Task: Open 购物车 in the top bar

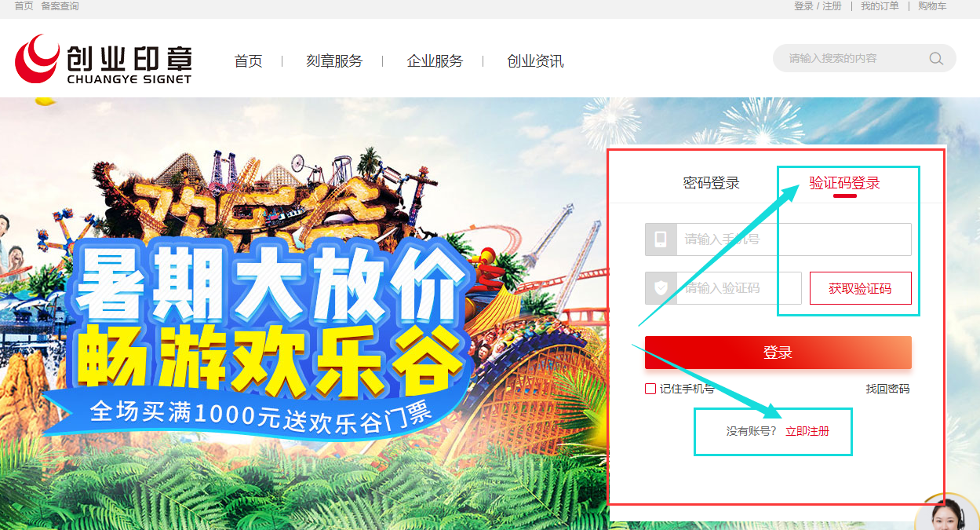Action: coord(932,6)
